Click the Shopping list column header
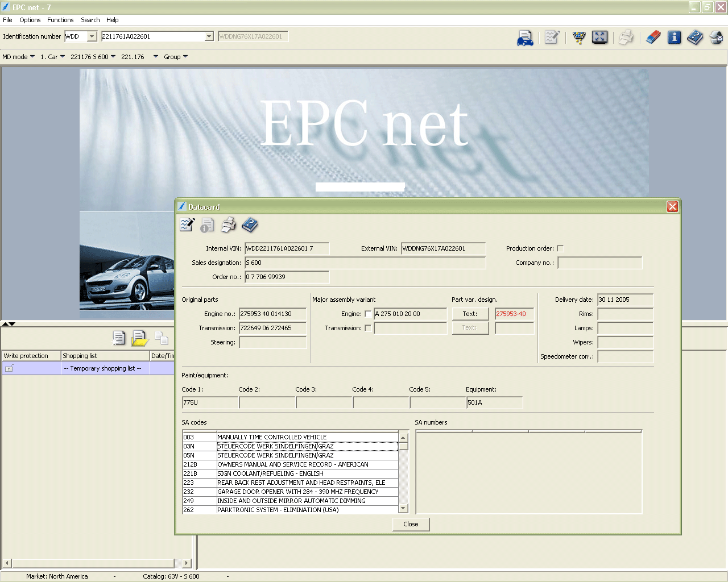Viewport: 728px width, 582px height. [105, 356]
